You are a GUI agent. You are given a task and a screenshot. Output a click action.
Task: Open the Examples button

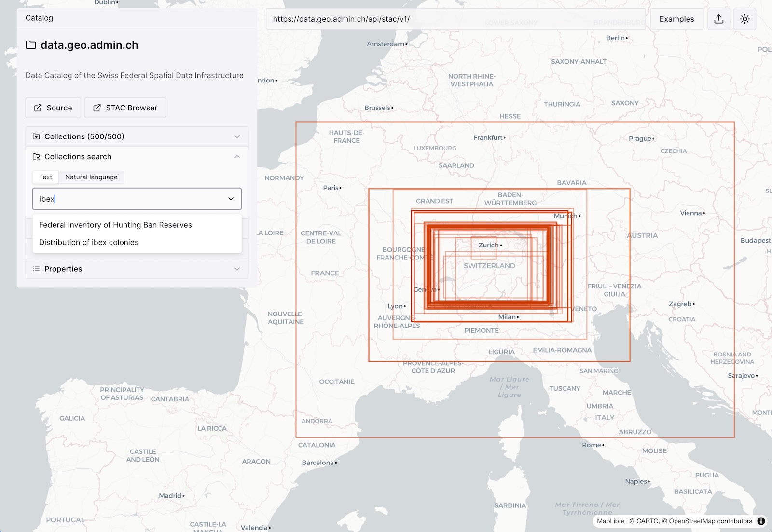click(676, 19)
